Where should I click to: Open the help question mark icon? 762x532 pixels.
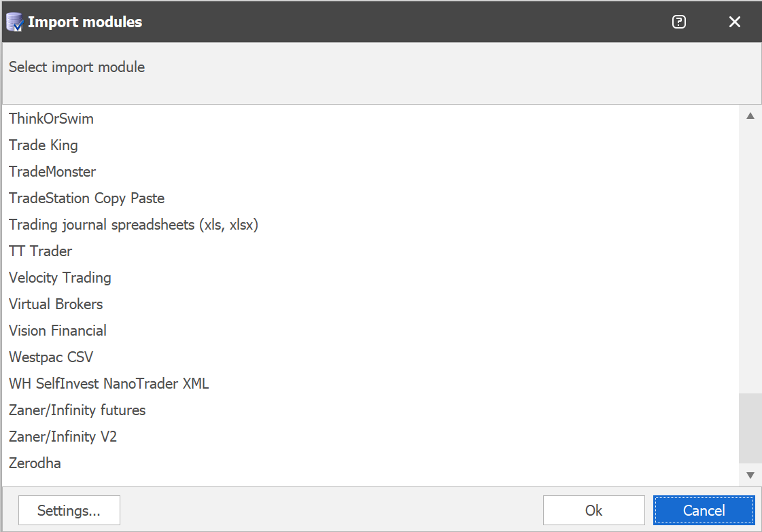coord(679,22)
